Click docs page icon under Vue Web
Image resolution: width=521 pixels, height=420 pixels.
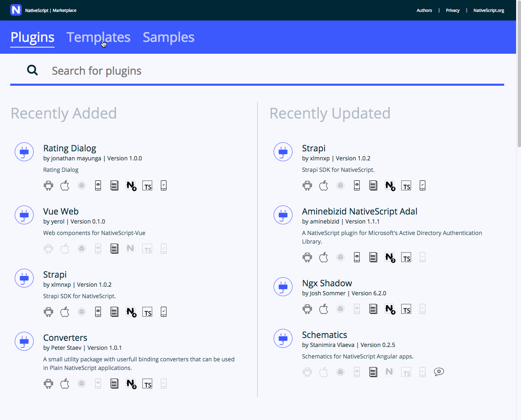[114, 249]
